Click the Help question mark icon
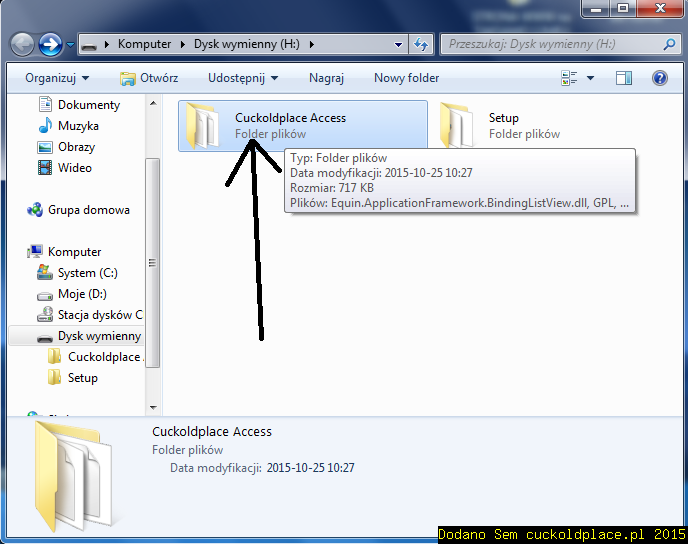Screen dimensions: 688x544 [x=659, y=78]
